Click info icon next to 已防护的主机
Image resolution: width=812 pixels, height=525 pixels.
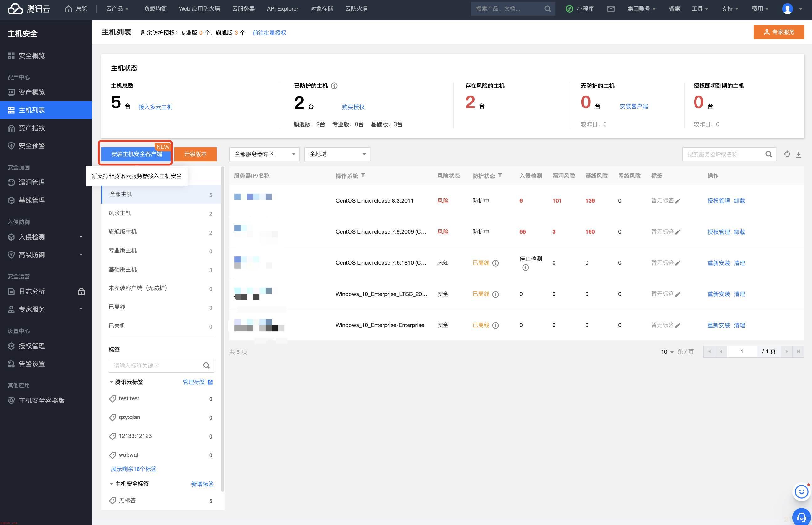click(x=334, y=86)
